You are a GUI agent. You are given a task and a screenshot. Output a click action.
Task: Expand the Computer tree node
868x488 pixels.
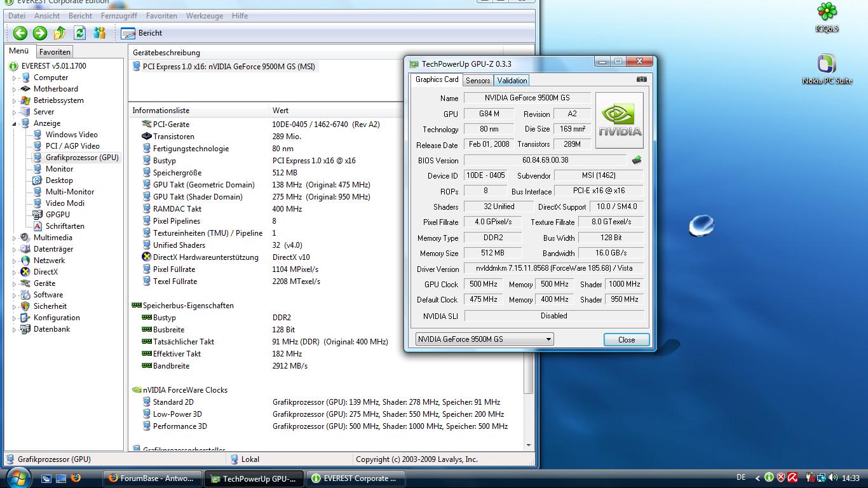point(15,78)
